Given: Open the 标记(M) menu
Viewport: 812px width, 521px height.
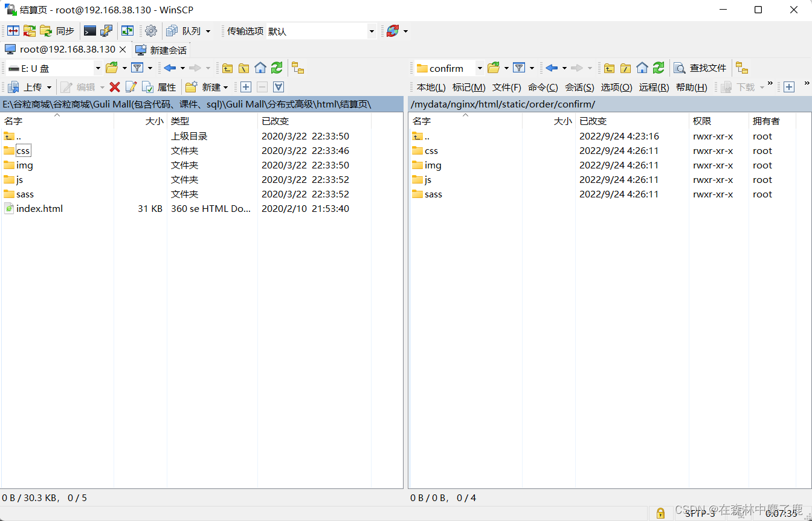Looking at the screenshot, I should [469, 88].
